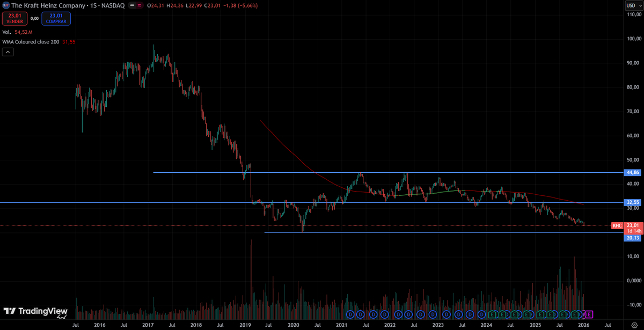
Task: Click the first dividend D marker near 2021
Action: [349, 313]
